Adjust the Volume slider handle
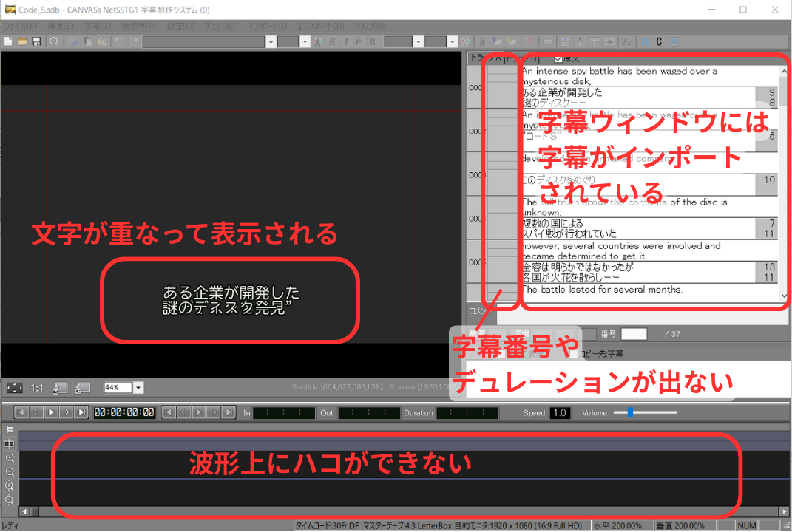 pos(630,412)
